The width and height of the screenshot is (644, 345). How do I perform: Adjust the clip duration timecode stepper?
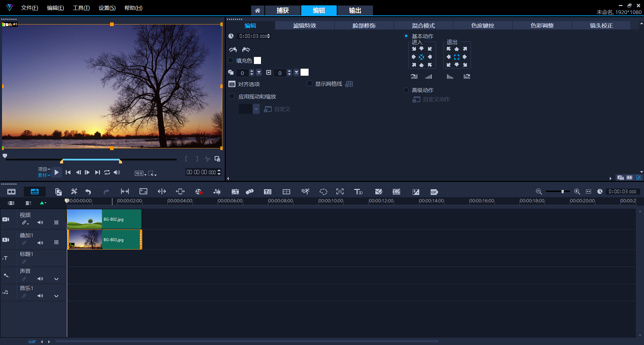(268, 36)
